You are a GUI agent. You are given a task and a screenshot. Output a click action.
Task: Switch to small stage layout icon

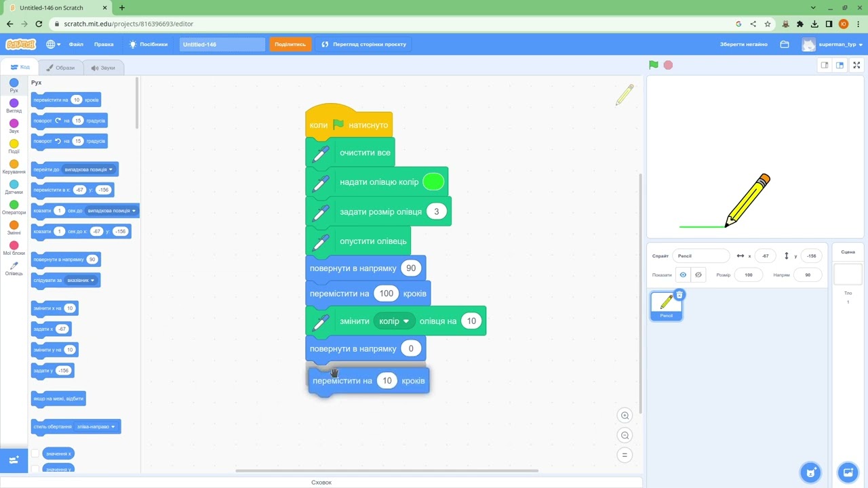pyautogui.click(x=825, y=65)
